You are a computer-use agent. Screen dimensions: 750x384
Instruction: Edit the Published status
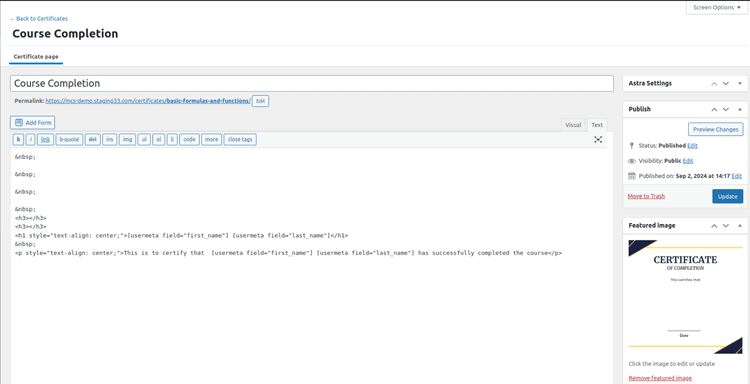point(692,145)
